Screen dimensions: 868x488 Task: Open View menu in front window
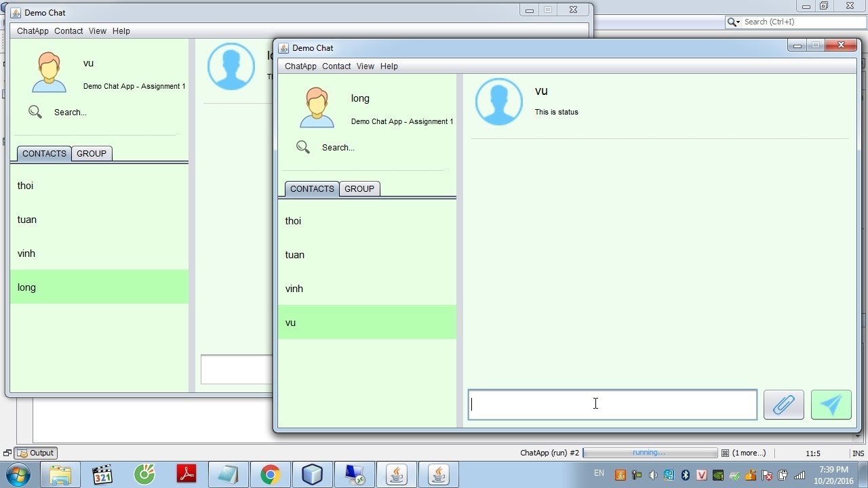coord(365,66)
